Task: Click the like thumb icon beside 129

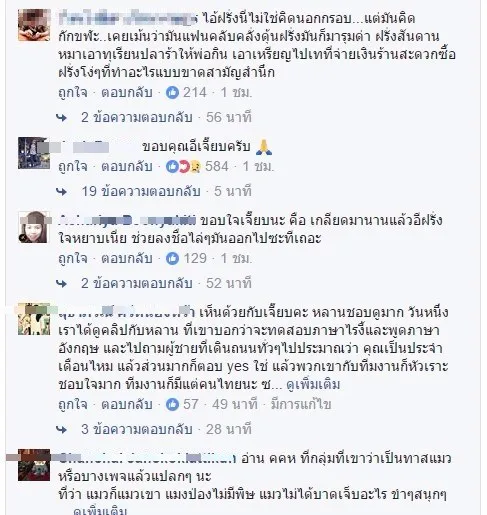Action: pos(172,258)
